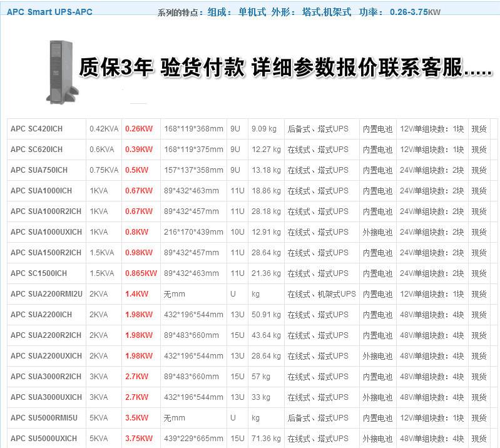Open the APC SUA1000UXICH model link

(46, 232)
